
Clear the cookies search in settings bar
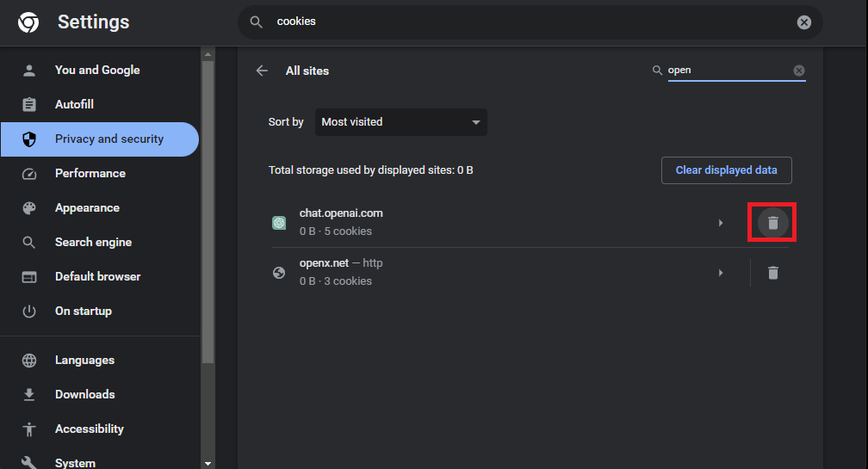(803, 22)
